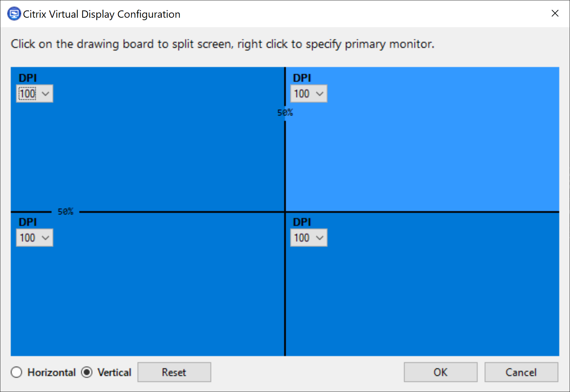Open the bottom-left monitor DPI dropdown

[35, 238]
